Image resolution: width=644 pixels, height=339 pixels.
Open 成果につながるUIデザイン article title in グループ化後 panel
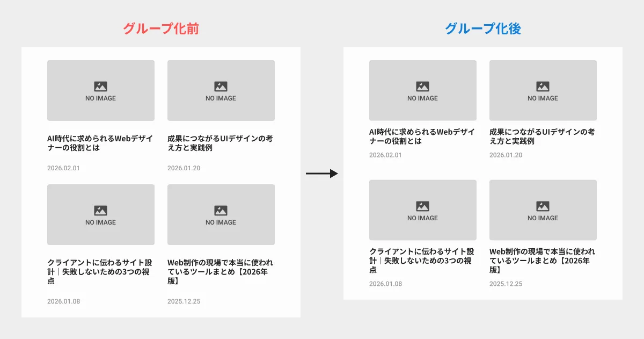542,136
